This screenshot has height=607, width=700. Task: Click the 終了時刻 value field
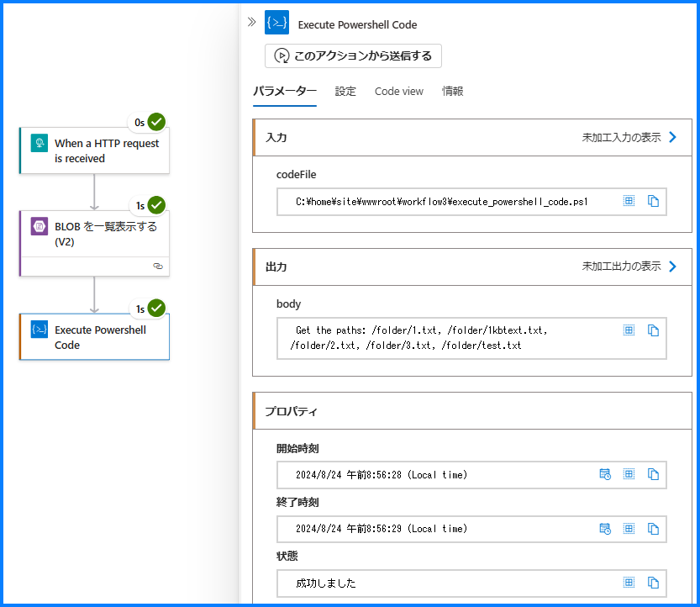point(471,530)
